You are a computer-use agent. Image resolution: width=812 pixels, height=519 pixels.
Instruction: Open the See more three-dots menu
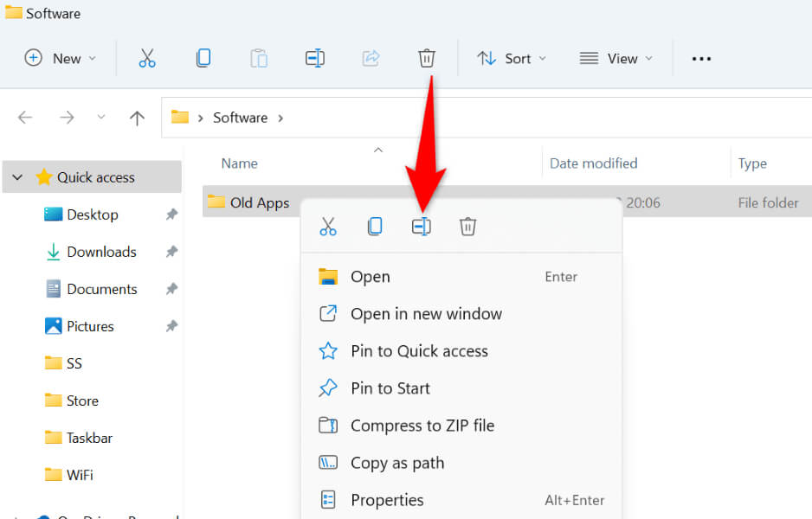pos(701,59)
